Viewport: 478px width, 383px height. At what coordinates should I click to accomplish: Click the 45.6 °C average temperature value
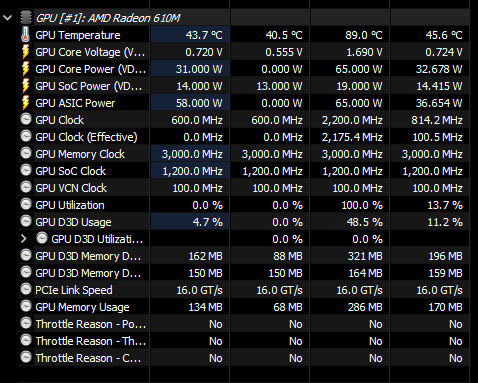[x=444, y=35]
